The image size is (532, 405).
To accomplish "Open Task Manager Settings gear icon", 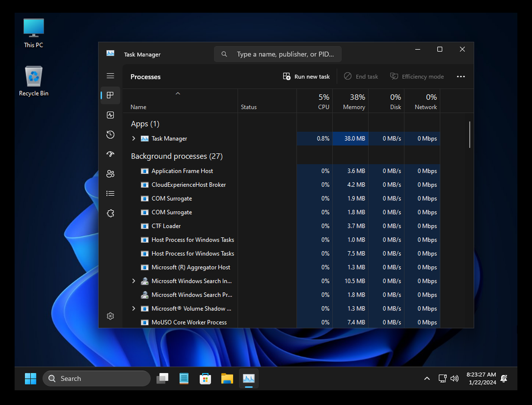I will (110, 316).
